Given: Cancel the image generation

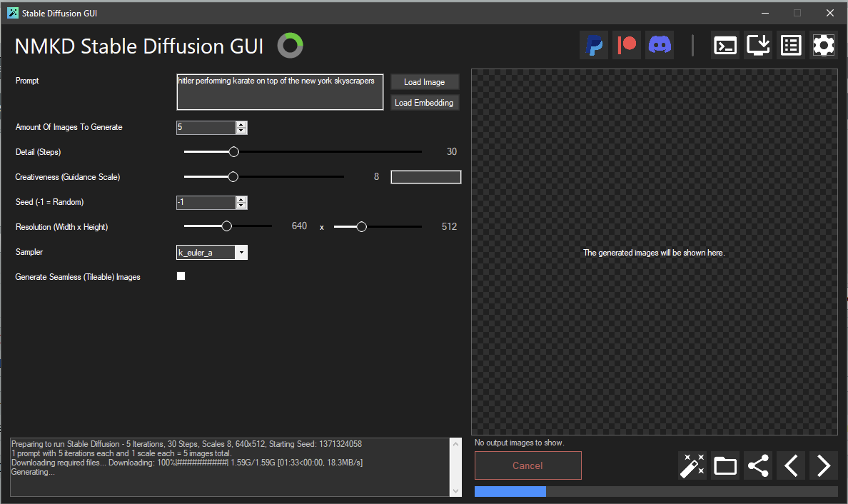Looking at the screenshot, I should (528, 465).
